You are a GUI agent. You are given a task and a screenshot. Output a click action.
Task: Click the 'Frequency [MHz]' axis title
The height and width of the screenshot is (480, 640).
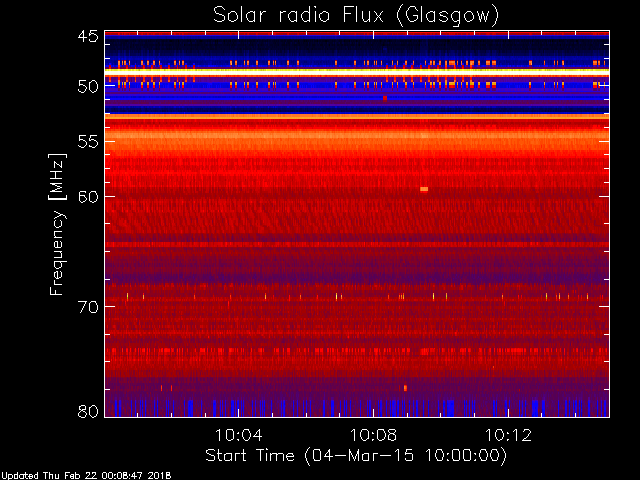coord(58,224)
